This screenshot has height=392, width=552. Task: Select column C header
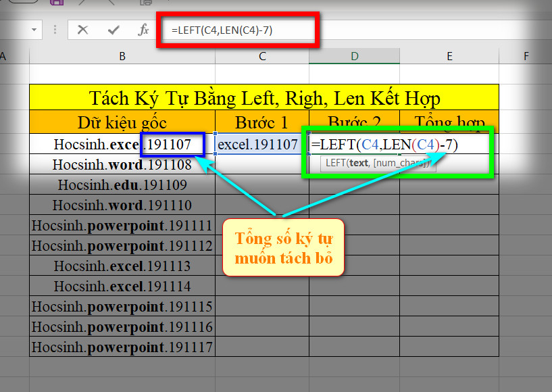tap(262, 56)
